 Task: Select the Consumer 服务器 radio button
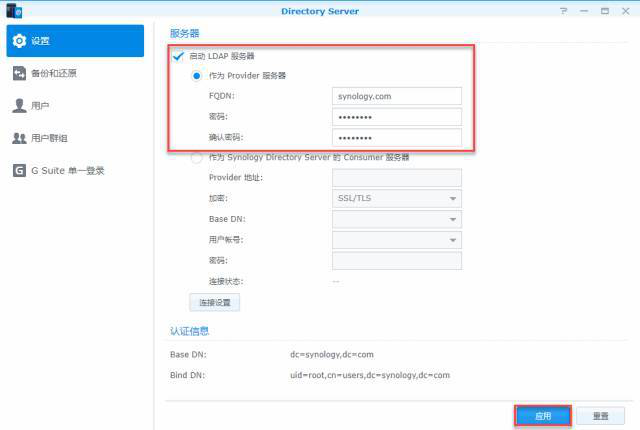tap(196, 157)
